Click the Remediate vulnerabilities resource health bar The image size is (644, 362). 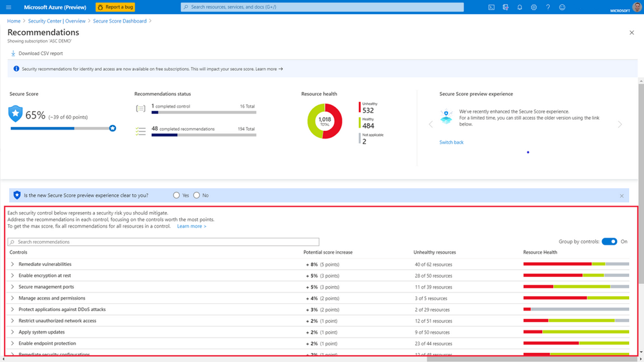(x=576, y=264)
